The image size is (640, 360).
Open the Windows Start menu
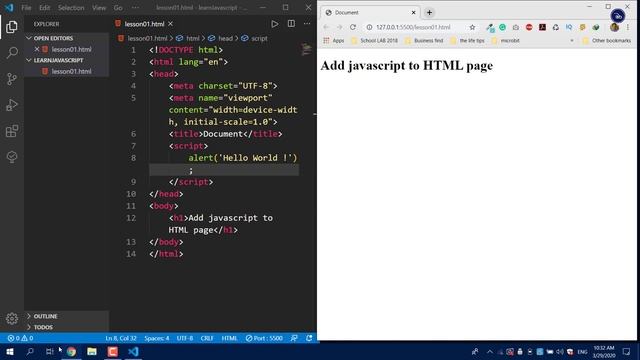click(10, 351)
